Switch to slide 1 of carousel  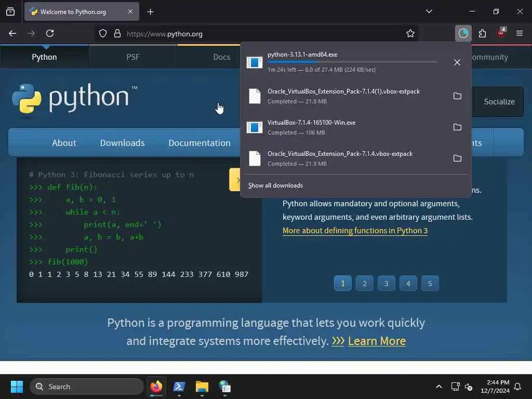[x=343, y=283]
